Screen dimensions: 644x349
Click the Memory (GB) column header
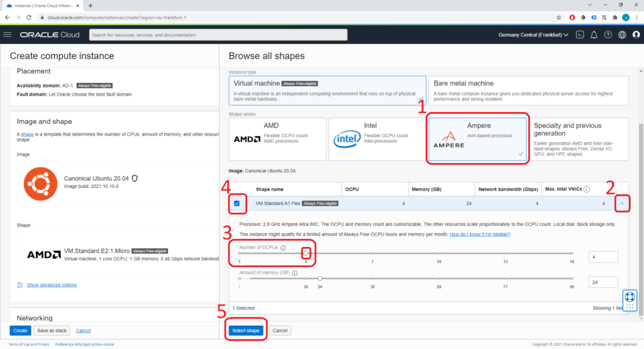(x=426, y=189)
